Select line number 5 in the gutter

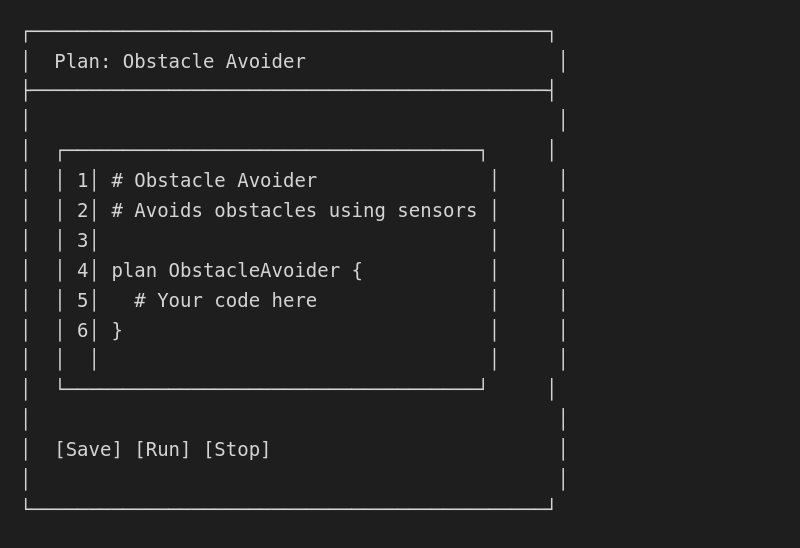point(82,301)
